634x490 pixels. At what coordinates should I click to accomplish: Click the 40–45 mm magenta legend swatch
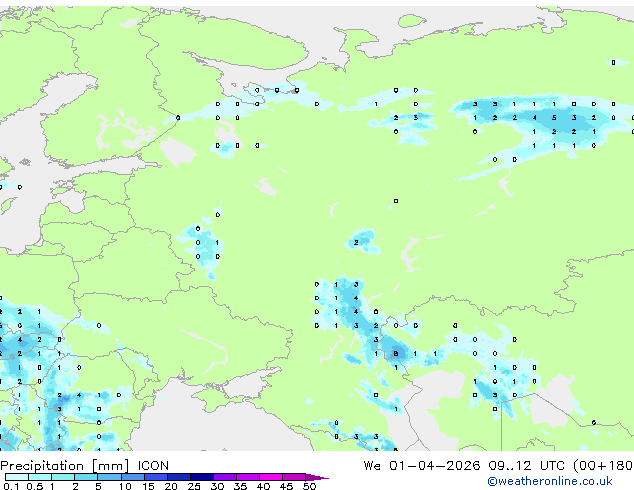click(x=271, y=477)
